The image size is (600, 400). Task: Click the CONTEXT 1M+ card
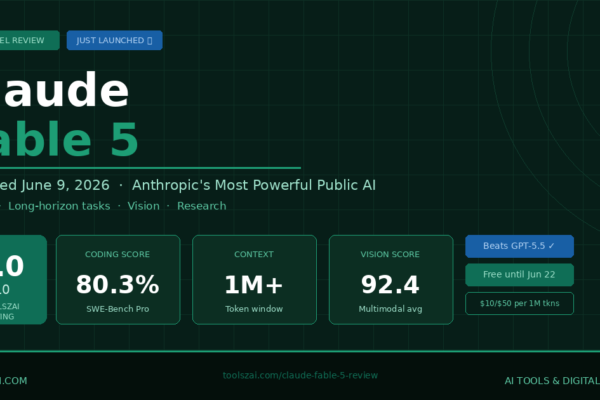[x=254, y=280]
